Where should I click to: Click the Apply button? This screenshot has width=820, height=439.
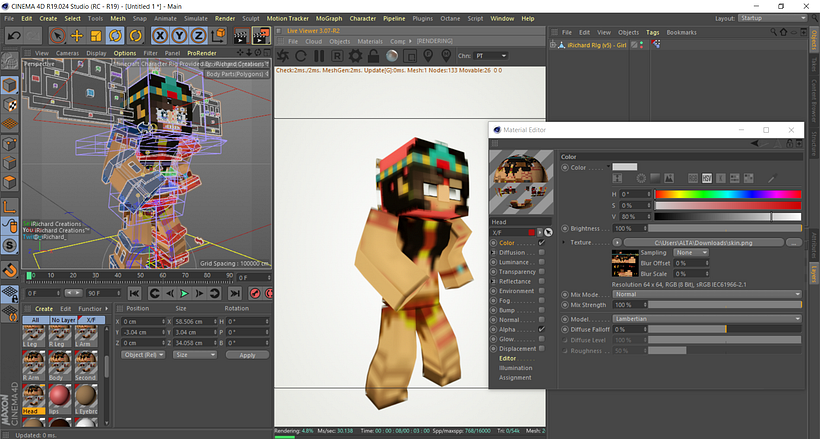coord(247,355)
